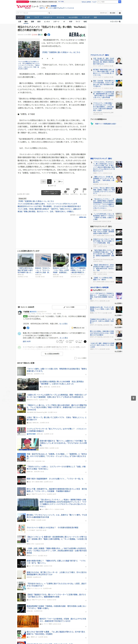React with 新しい視点 exclamation icon
This screenshot has width=138, height=644.
coord(83,192)
